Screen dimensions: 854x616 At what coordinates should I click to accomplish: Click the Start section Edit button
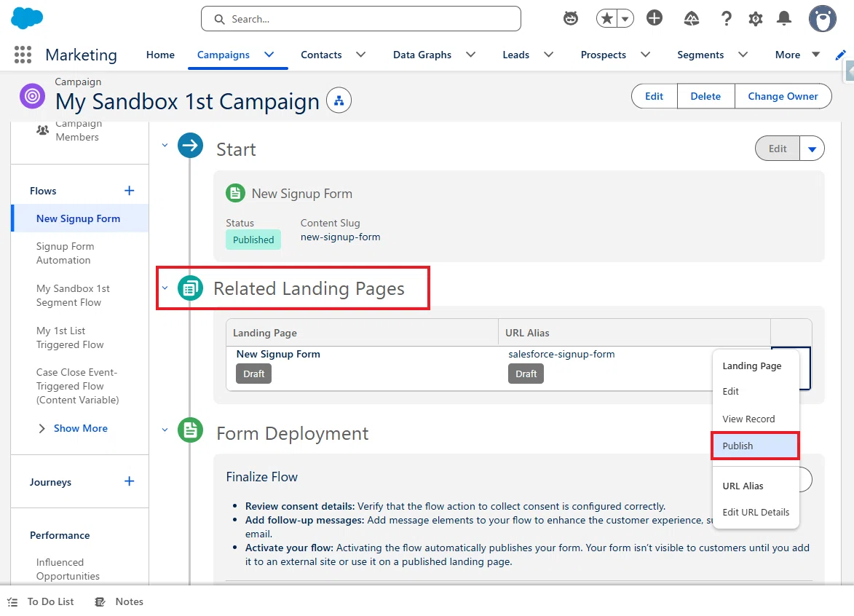click(x=778, y=148)
